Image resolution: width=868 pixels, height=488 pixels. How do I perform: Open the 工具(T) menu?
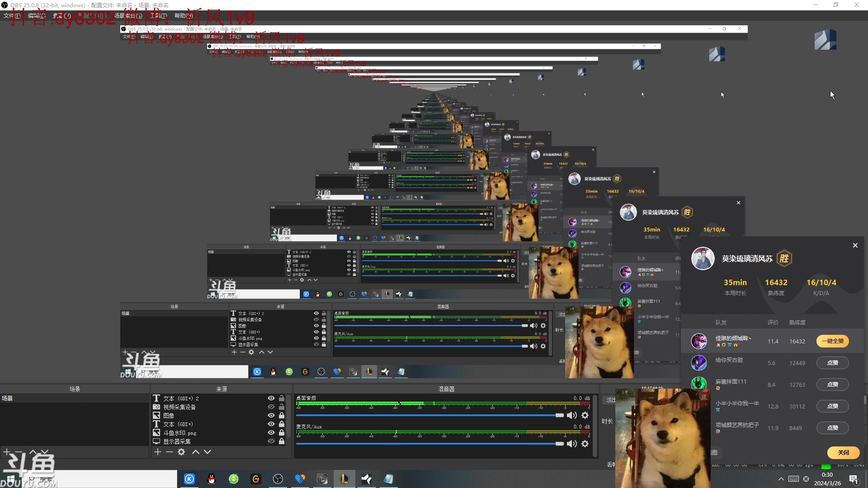tap(158, 15)
